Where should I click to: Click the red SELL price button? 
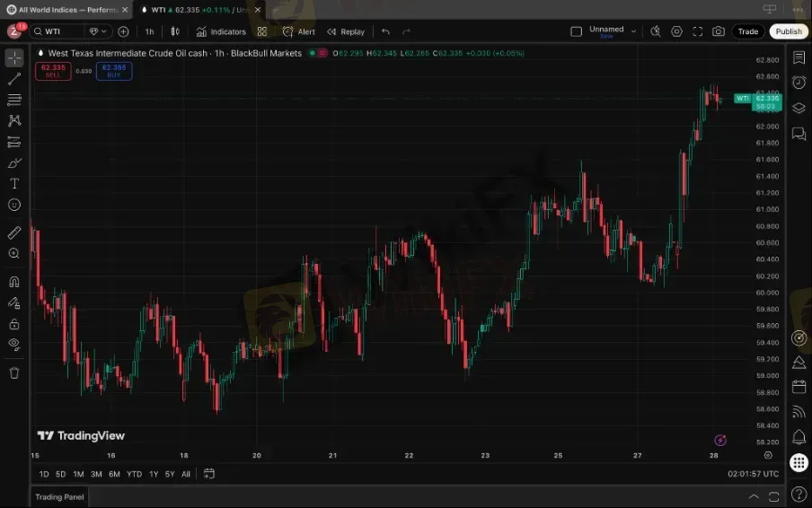53,71
